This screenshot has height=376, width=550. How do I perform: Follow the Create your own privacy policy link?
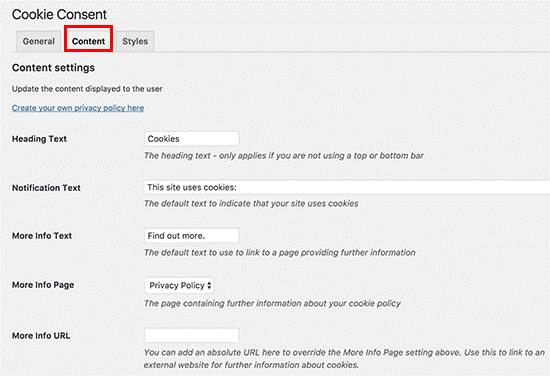pos(78,108)
